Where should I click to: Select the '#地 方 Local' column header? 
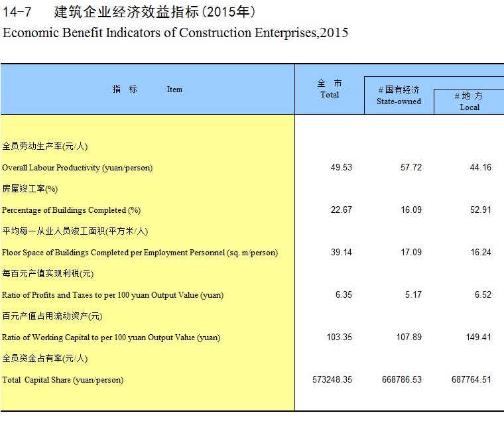click(x=469, y=101)
